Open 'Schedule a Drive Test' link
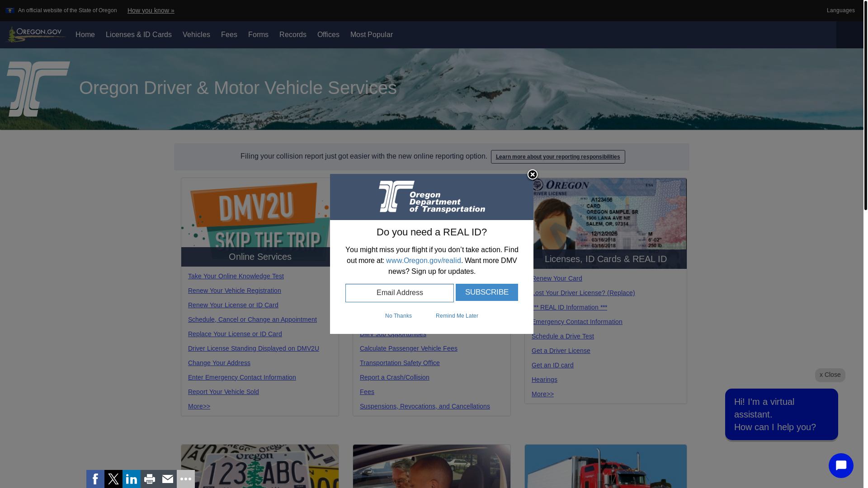 (x=563, y=336)
